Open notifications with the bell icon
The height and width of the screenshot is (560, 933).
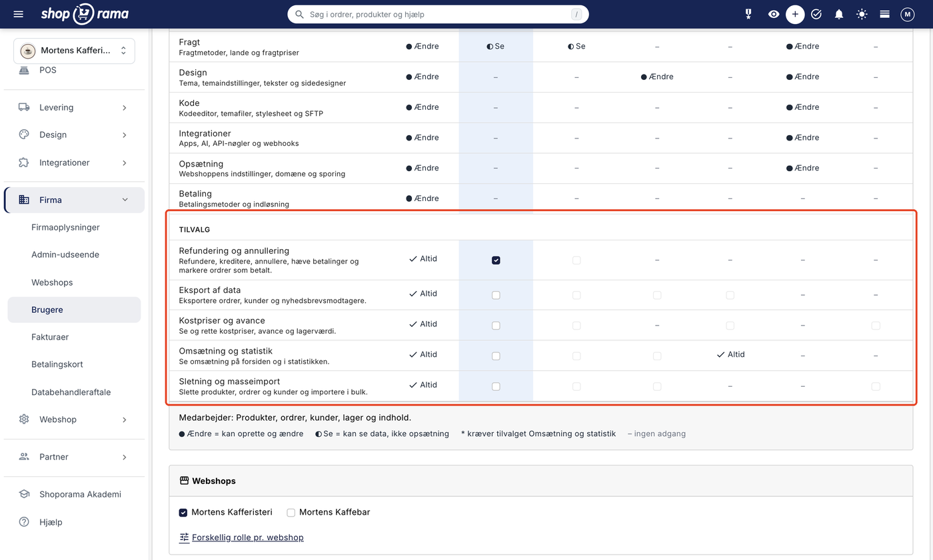839,14
